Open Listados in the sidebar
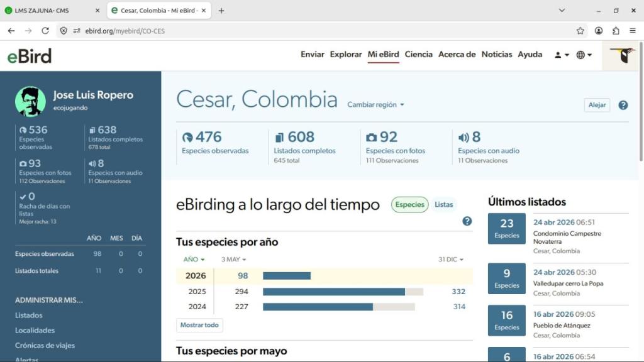The width and height of the screenshot is (644, 362). tap(29, 315)
